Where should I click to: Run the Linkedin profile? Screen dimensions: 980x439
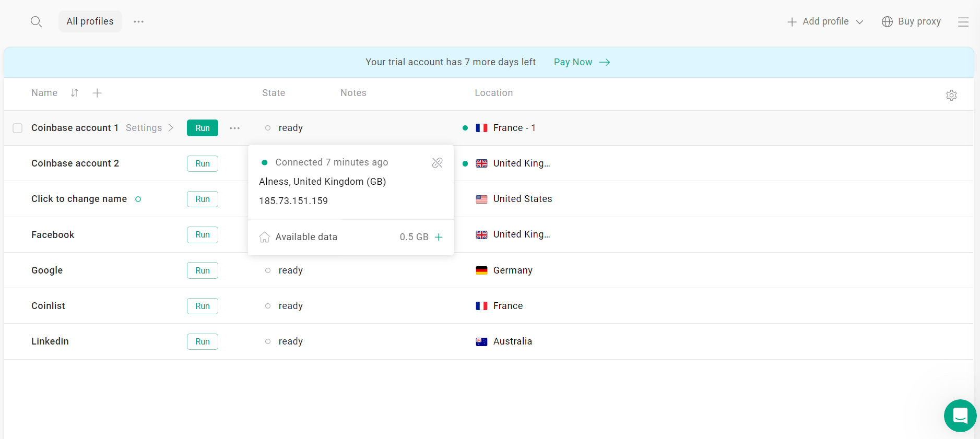[x=203, y=341]
